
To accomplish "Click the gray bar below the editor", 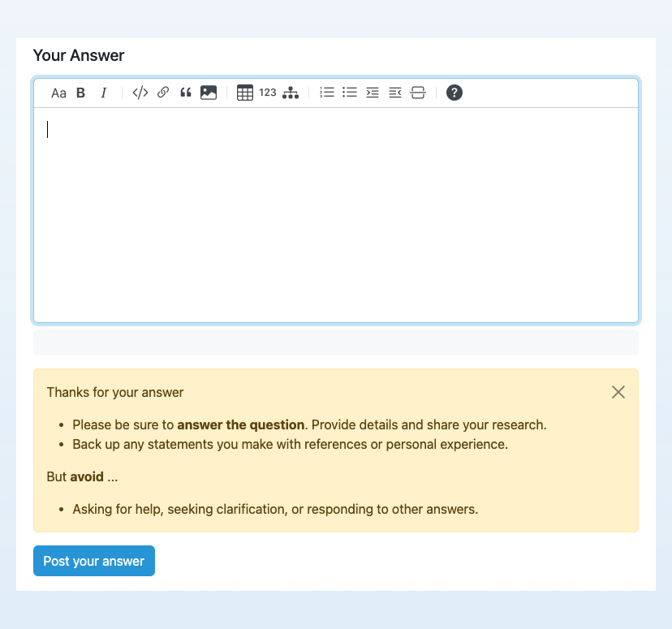I will click(x=336, y=342).
